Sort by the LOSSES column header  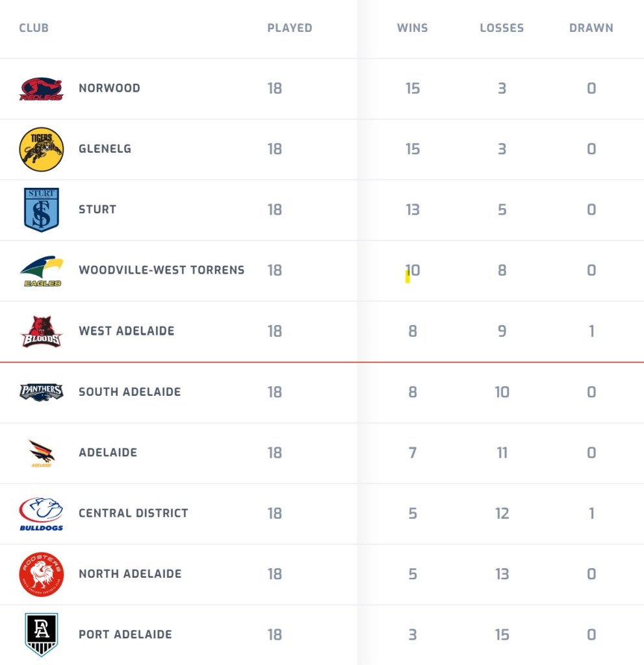click(x=502, y=28)
